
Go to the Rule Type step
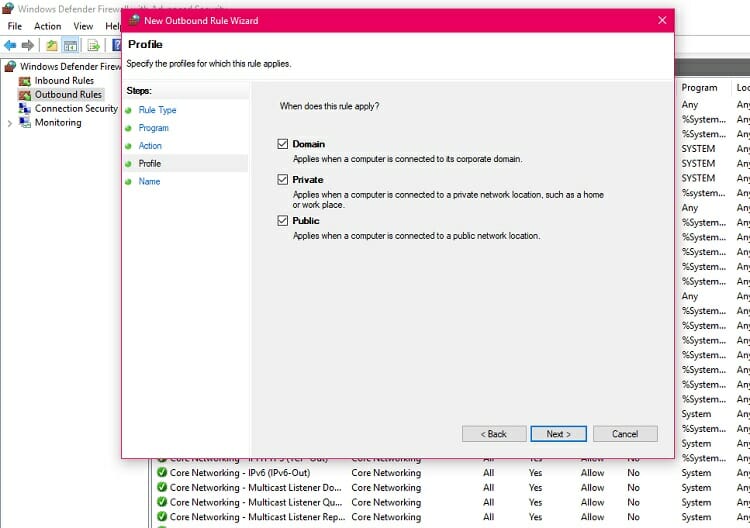pos(157,110)
